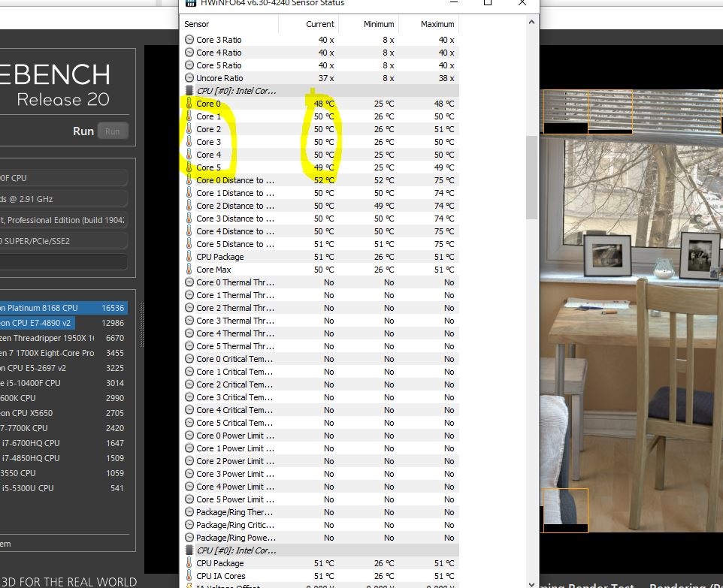Viewport: 723px width, 588px height.
Task: Click the Core Max thermometer icon
Action: 189,270
